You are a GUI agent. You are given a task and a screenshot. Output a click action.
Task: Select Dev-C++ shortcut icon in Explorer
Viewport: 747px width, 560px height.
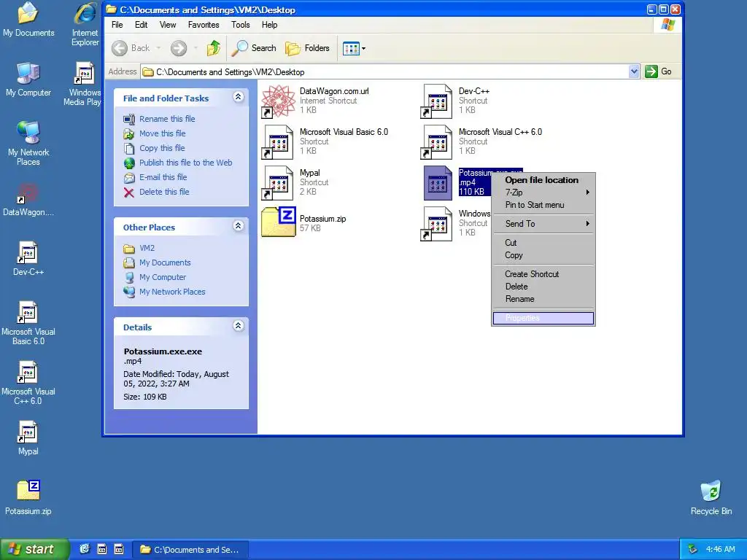(436, 101)
